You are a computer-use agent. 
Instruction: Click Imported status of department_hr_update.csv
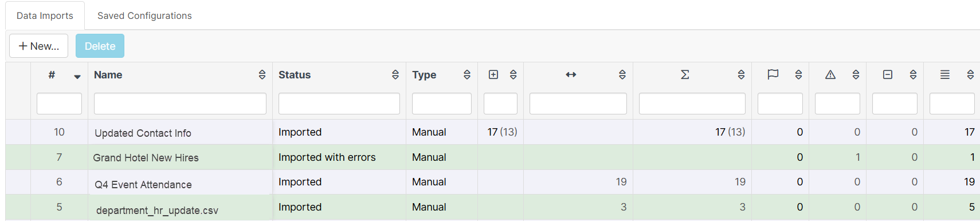tap(300, 207)
